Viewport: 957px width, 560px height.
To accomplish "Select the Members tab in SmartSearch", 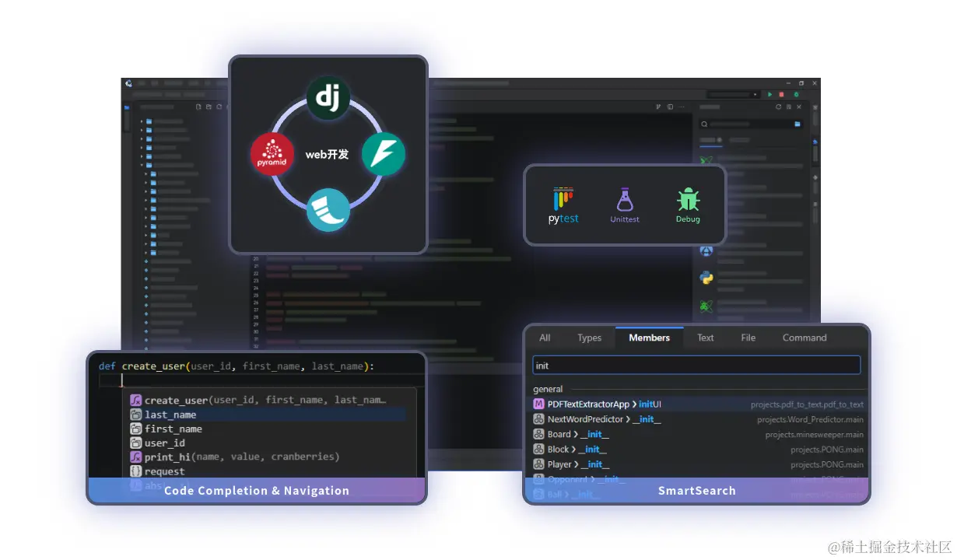I will pyautogui.click(x=650, y=338).
